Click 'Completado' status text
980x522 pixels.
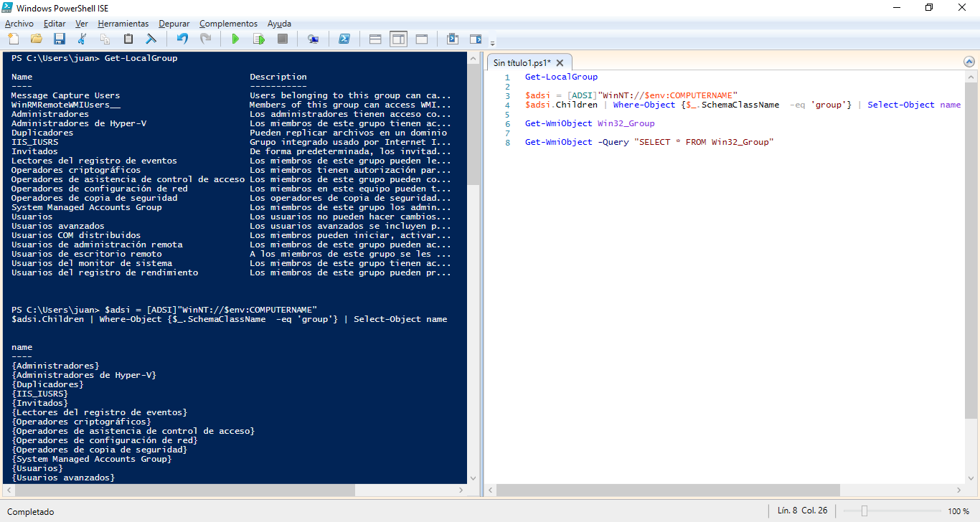tap(30, 512)
